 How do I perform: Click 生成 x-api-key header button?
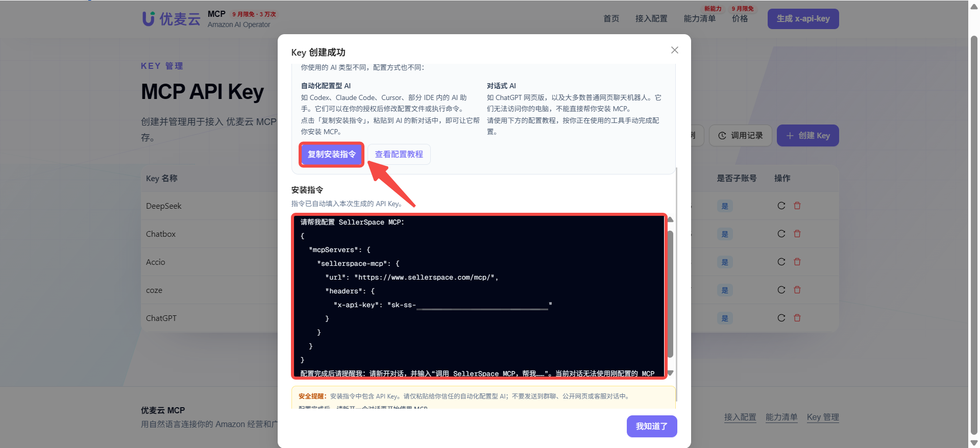click(803, 19)
